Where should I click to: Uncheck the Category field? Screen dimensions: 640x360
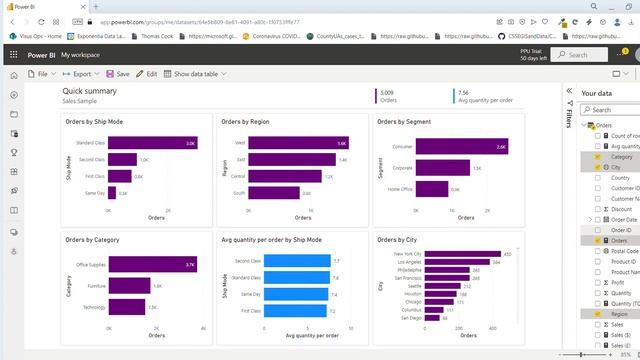pos(598,157)
